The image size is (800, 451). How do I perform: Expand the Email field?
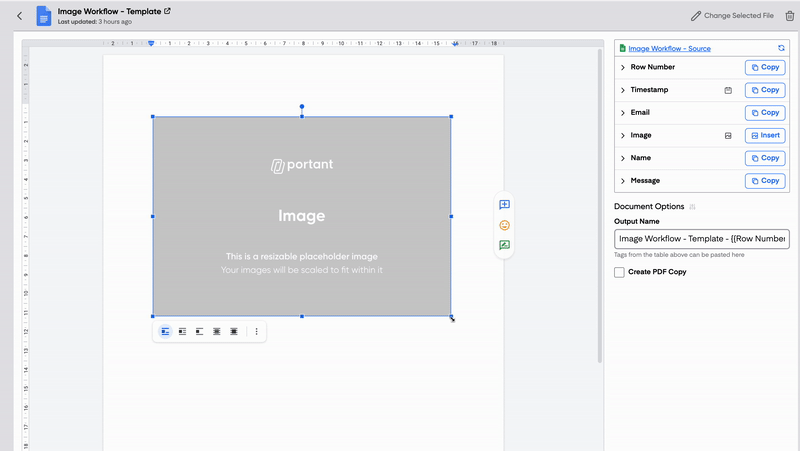(x=622, y=113)
